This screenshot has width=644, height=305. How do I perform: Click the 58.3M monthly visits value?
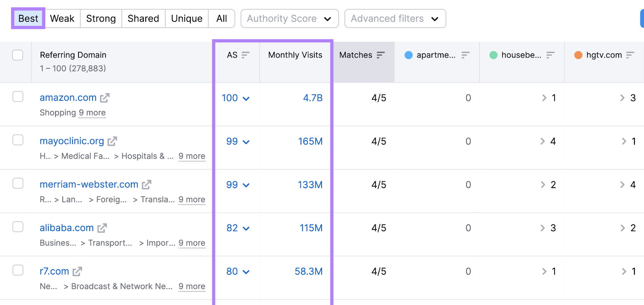[x=309, y=272]
